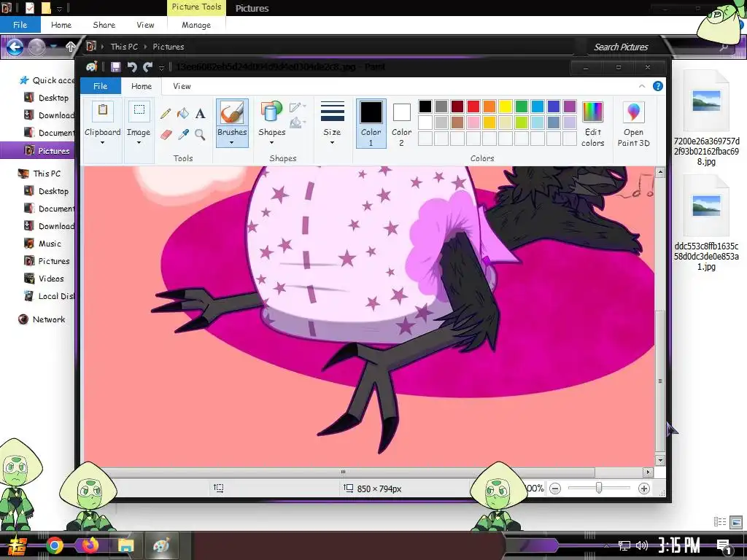Screen dimensions: 747x560
Task: Click the Undo arrow in Paint
Action: coord(132,67)
